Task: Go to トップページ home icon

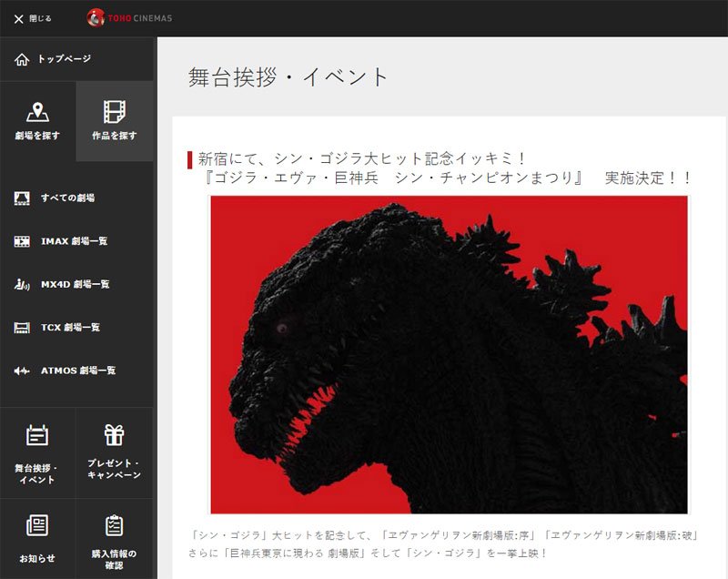Action: (x=22, y=59)
